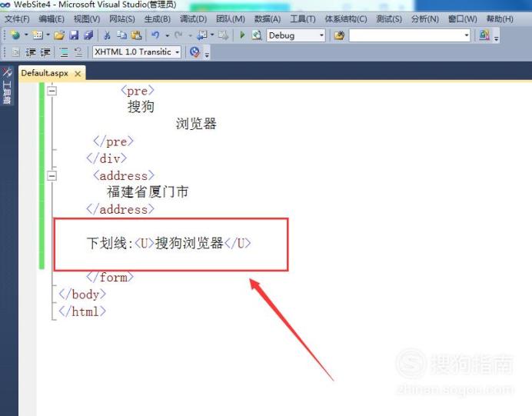Open the New Web Site dropdown arrow
532x416 pixels.
point(26,35)
